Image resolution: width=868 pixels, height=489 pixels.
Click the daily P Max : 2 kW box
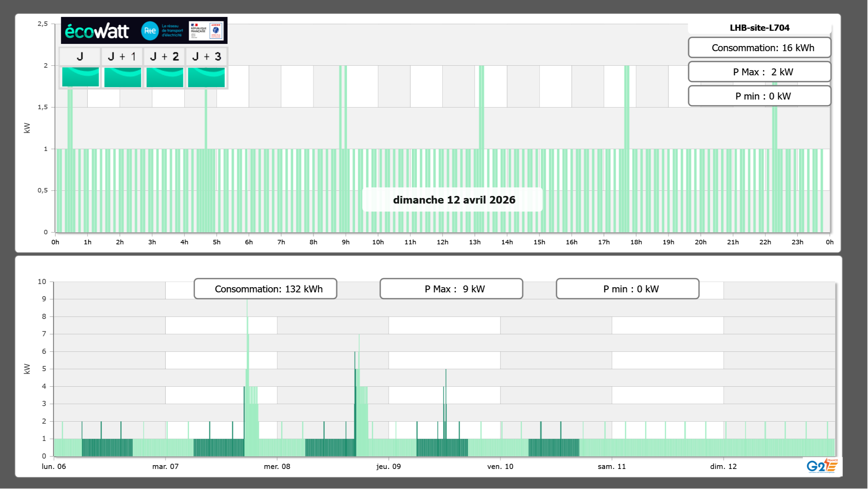click(x=759, y=72)
